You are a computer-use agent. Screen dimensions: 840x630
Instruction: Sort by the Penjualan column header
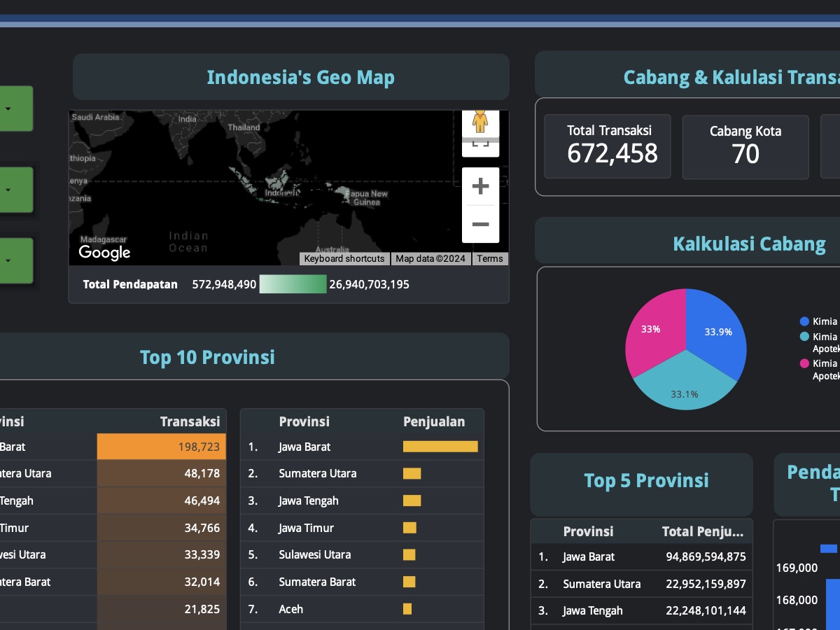(x=434, y=421)
